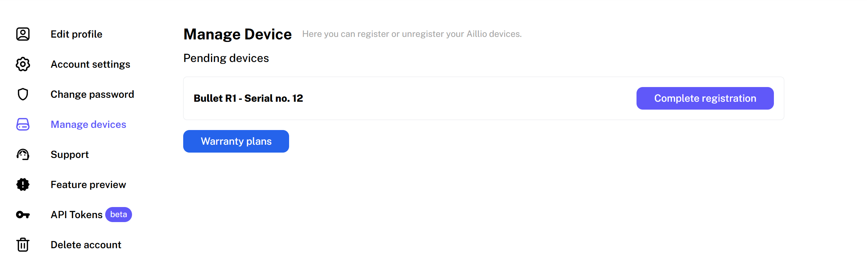
Task: Click the Change password shield icon
Action: coord(23,94)
